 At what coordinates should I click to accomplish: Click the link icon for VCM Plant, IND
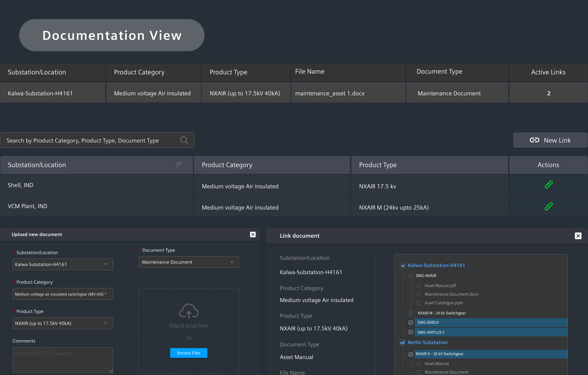click(548, 206)
